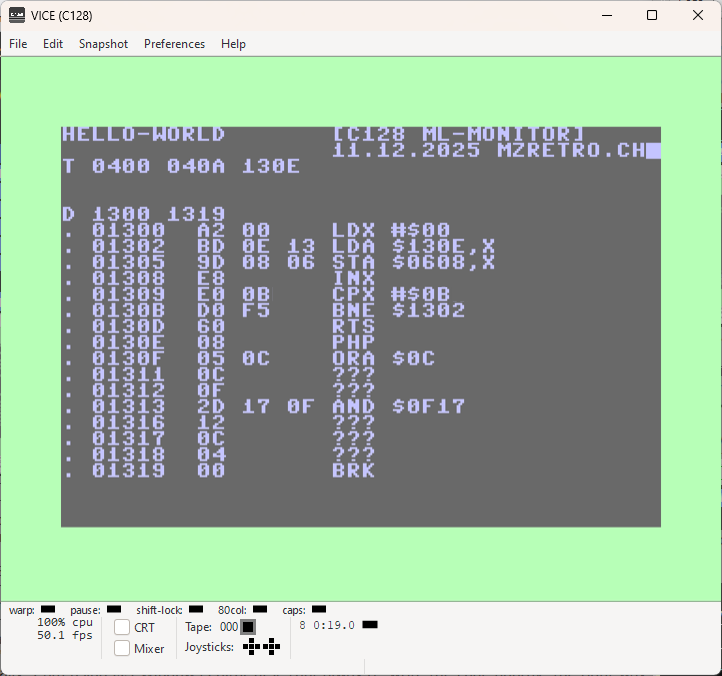Click the shift-lock LED indicator
This screenshot has width=722, height=676.
(x=196, y=609)
